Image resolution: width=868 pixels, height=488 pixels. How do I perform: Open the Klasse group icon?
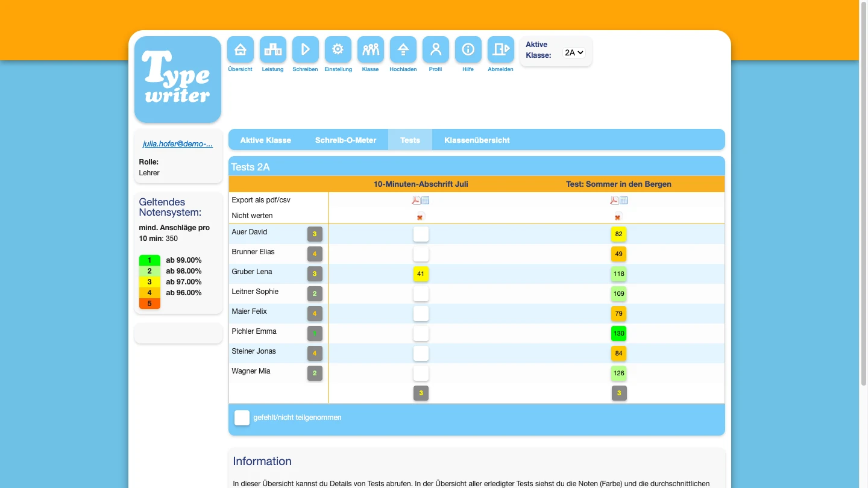[x=371, y=49]
